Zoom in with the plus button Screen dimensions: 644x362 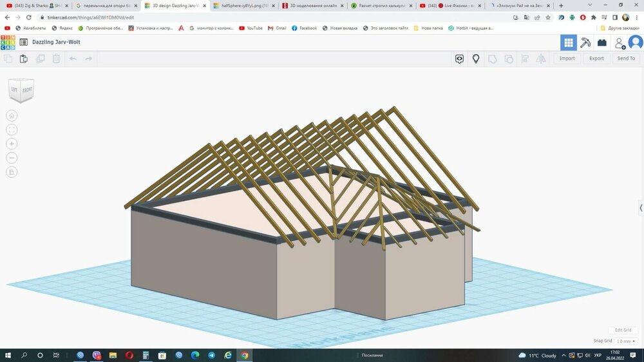pos(12,144)
